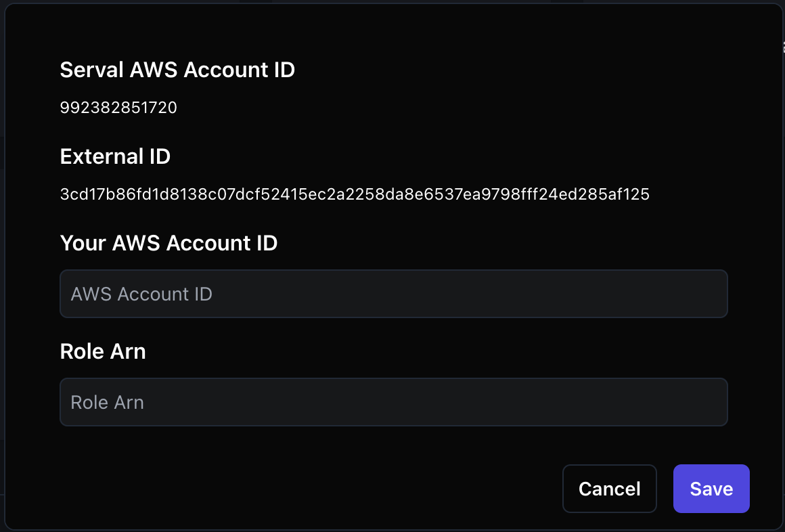The image size is (785, 532).
Task: Focus the Role Arn text box
Action: coord(393,402)
